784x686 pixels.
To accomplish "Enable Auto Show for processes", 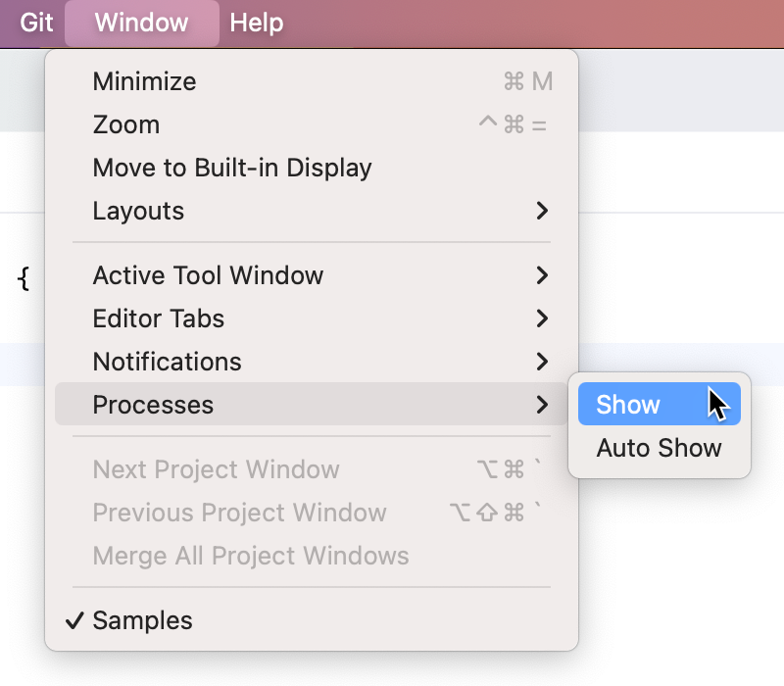I will (x=658, y=448).
